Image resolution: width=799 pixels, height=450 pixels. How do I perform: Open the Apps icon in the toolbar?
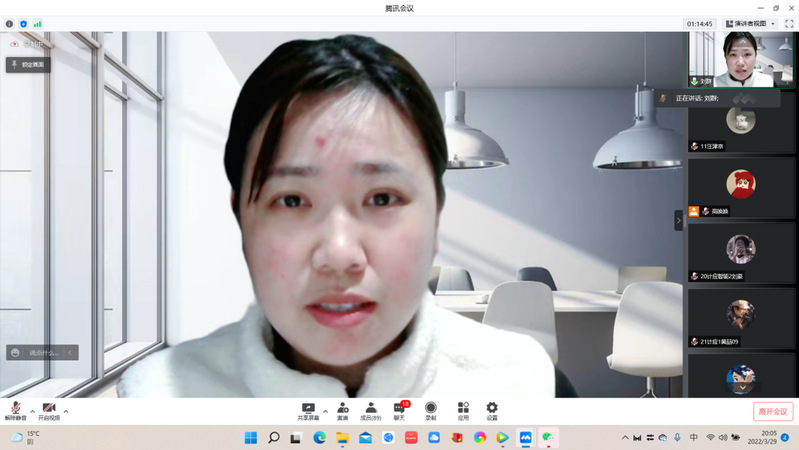463,410
